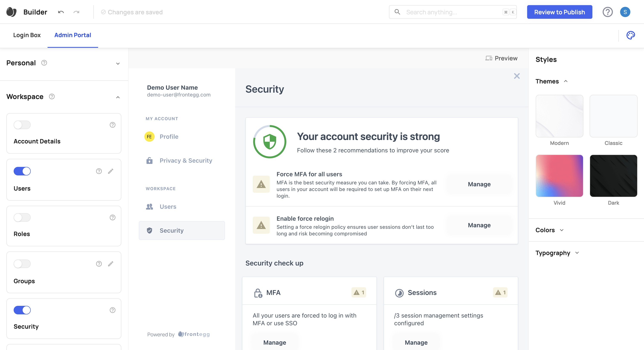Edit Users settings with pencil icon
Image resolution: width=644 pixels, height=350 pixels.
pos(110,171)
